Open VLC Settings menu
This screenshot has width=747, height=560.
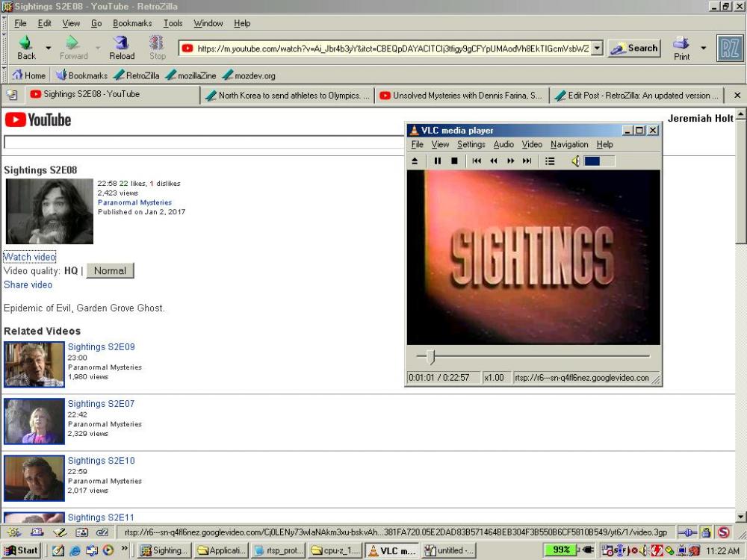coord(471,144)
